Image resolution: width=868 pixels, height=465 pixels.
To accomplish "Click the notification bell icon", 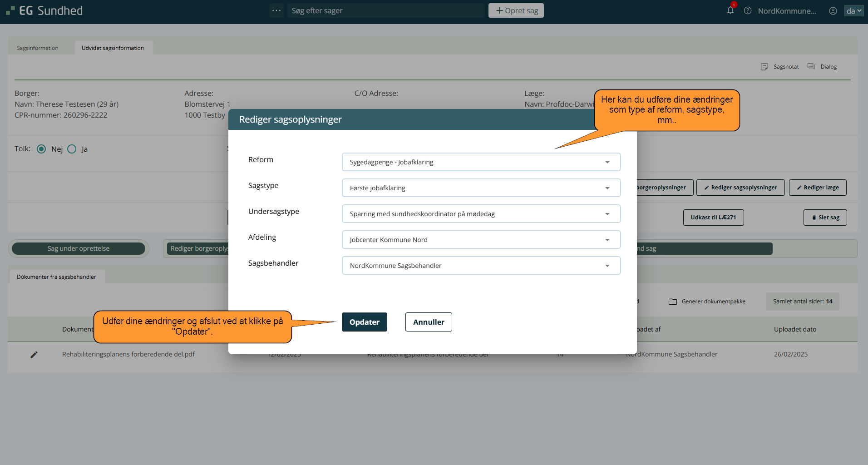I will (x=730, y=10).
